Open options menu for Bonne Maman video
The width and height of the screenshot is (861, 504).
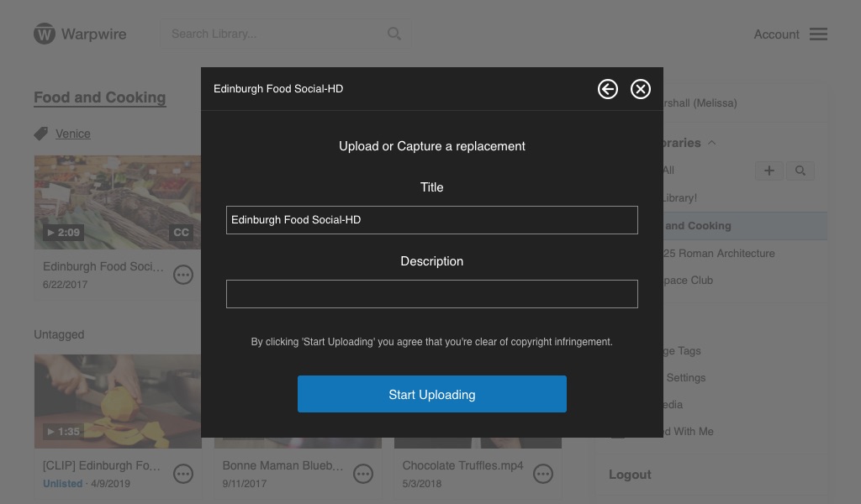pos(363,473)
